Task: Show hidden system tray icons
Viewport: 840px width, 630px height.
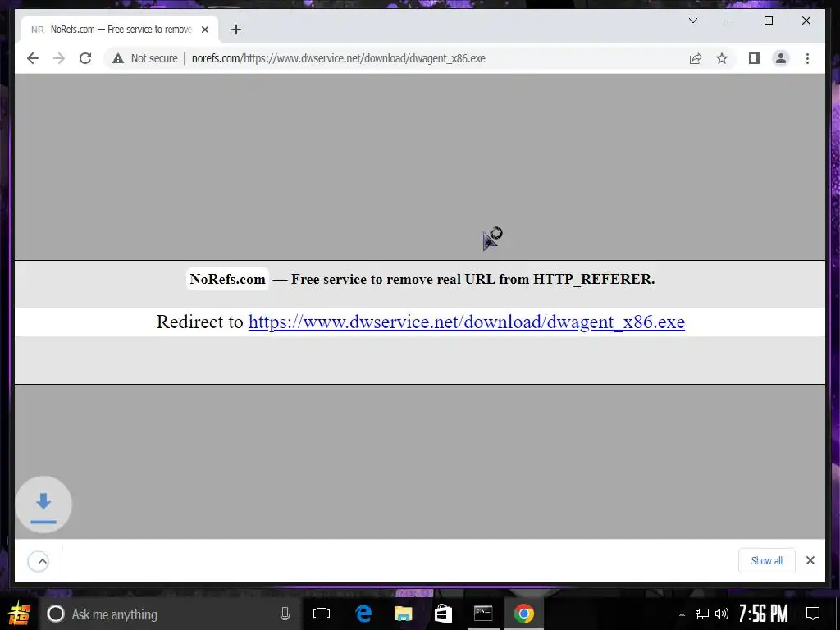Action: (682, 614)
